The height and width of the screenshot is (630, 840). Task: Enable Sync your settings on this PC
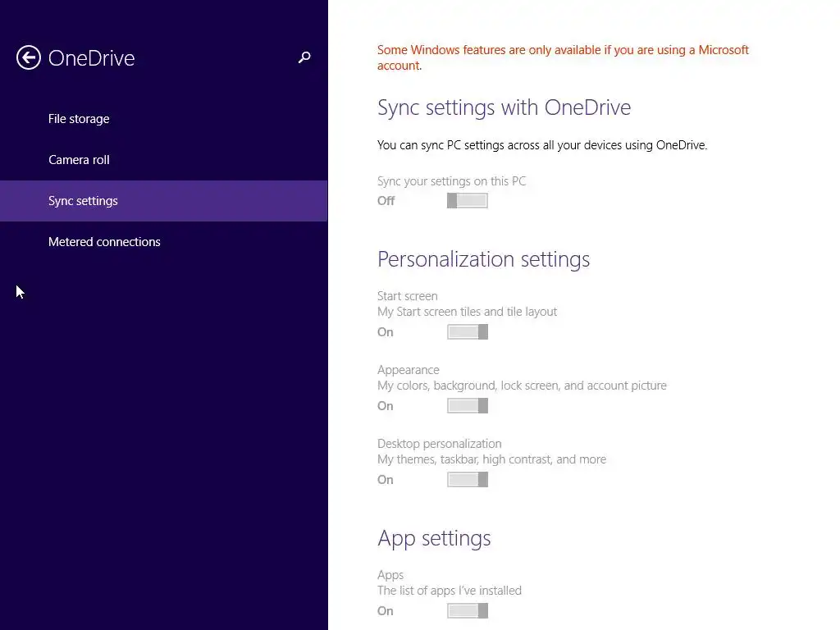coord(468,201)
